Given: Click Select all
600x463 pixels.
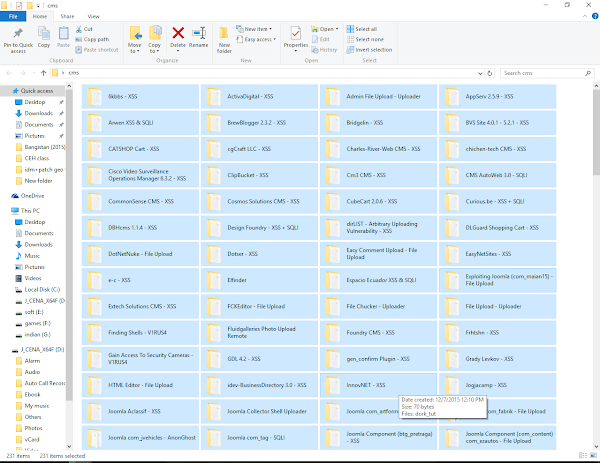Looking at the screenshot, I should pos(362,29).
